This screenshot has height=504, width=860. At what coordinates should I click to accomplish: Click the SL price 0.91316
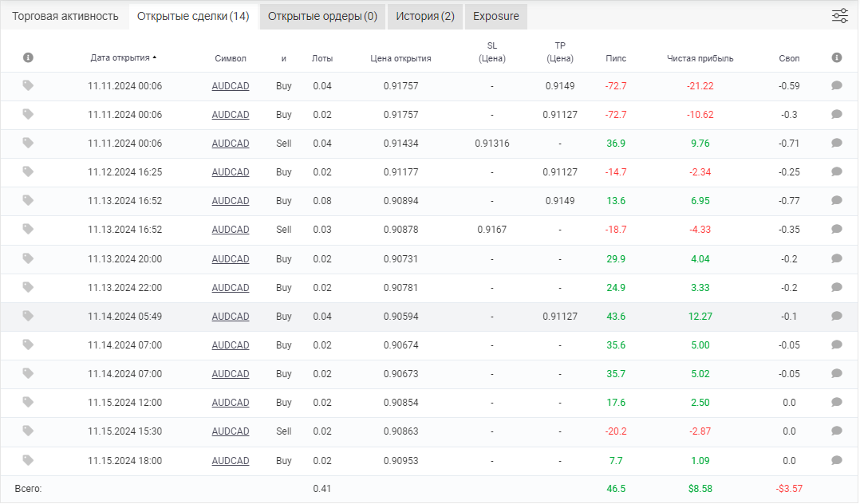click(492, 143)
